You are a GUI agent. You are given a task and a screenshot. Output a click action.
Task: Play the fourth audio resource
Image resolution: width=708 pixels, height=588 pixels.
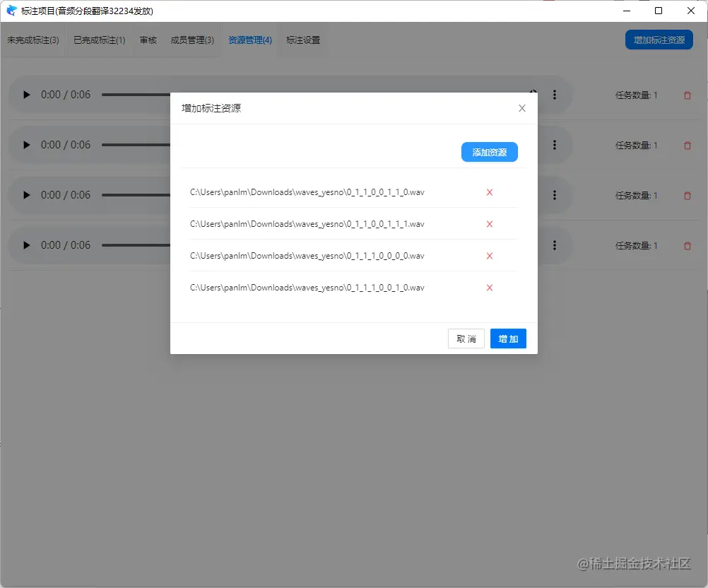pyautogui.click(x=27, y=245)
